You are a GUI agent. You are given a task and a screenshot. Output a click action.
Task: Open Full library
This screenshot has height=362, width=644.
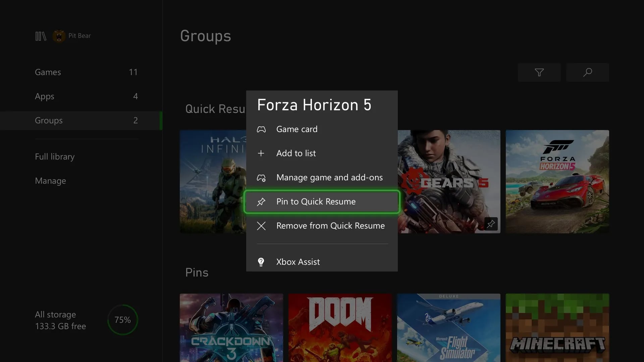coord(55,157)
